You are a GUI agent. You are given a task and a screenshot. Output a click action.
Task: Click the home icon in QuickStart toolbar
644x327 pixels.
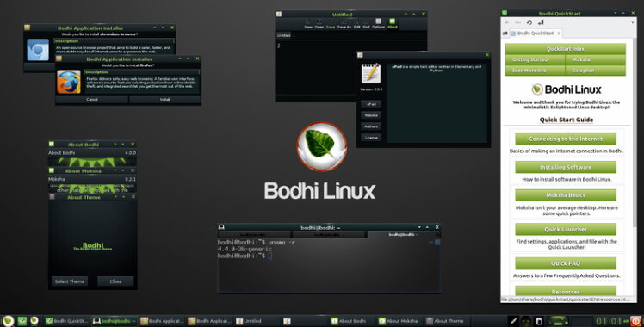(540, 22)
